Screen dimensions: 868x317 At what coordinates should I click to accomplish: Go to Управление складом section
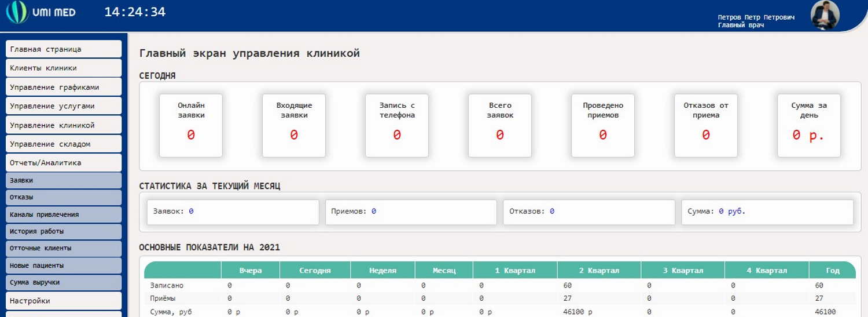click(x=64, y=144)
